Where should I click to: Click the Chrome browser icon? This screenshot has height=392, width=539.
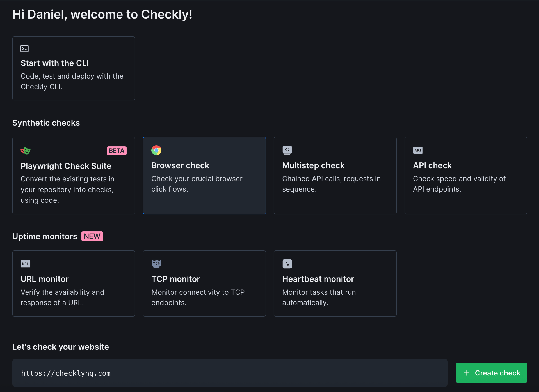(x=156, y=150)
